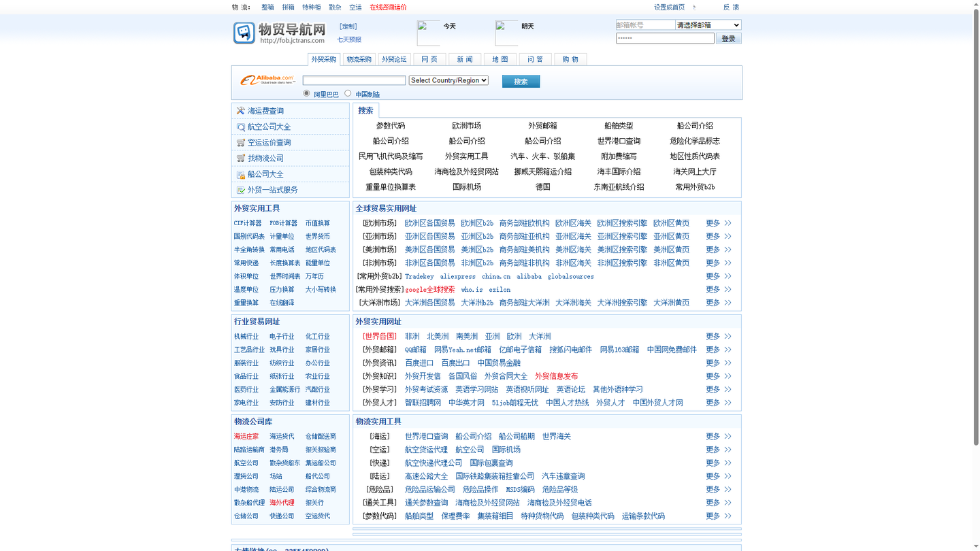Click the 物贸导航网 site logo

point(280,32)
